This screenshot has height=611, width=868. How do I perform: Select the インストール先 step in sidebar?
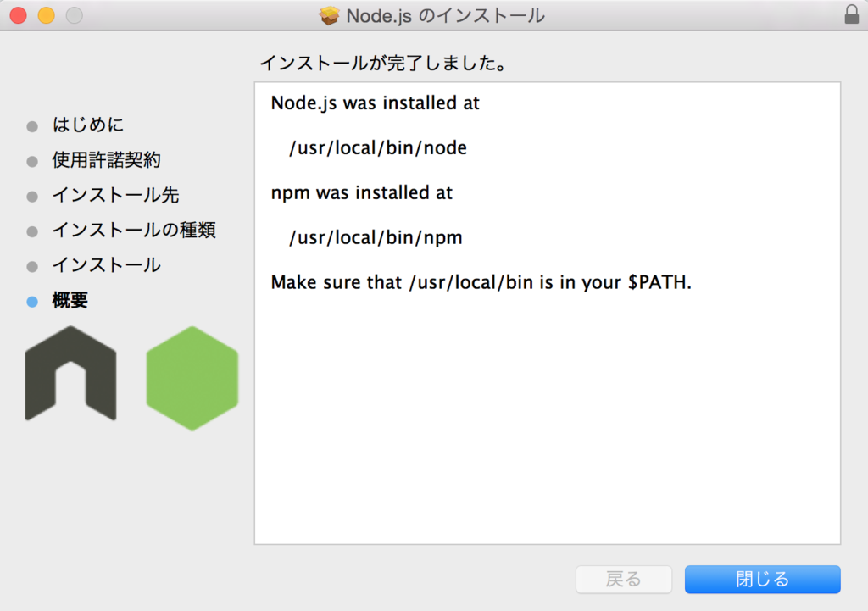coord(115,195)
